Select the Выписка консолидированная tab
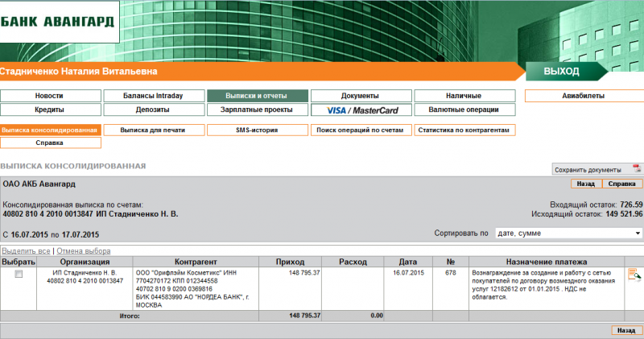This screenshot has height=339, width=644. [51, 130]
